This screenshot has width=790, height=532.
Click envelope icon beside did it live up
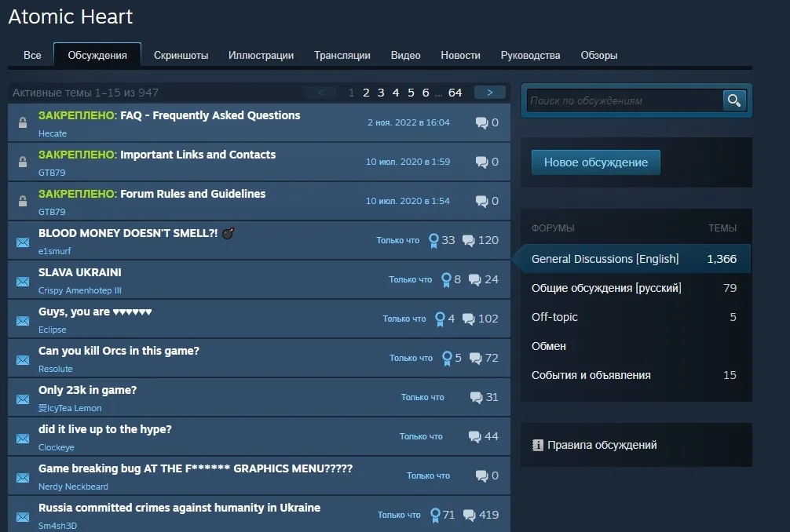(x=23, y=439)
